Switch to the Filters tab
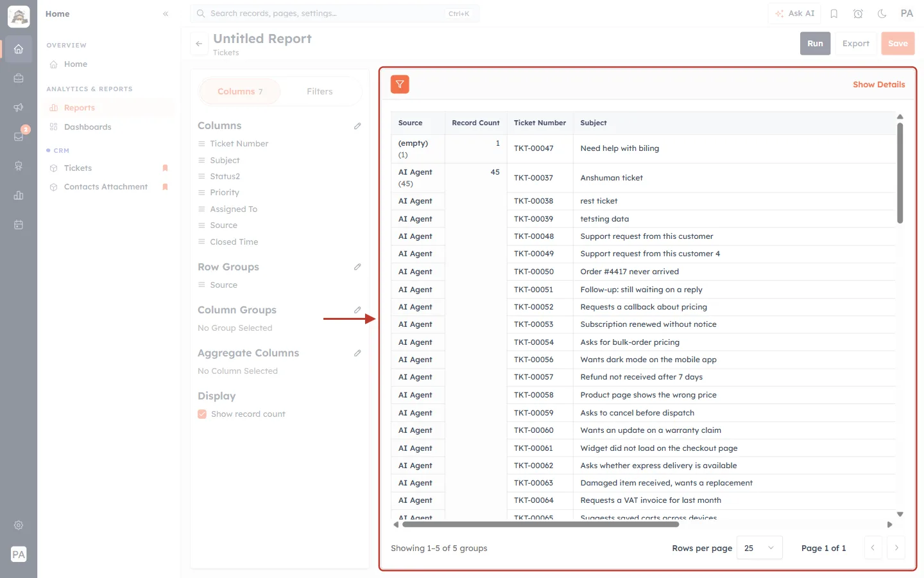This screenshot has height=578, width=924. click(320, 92)
